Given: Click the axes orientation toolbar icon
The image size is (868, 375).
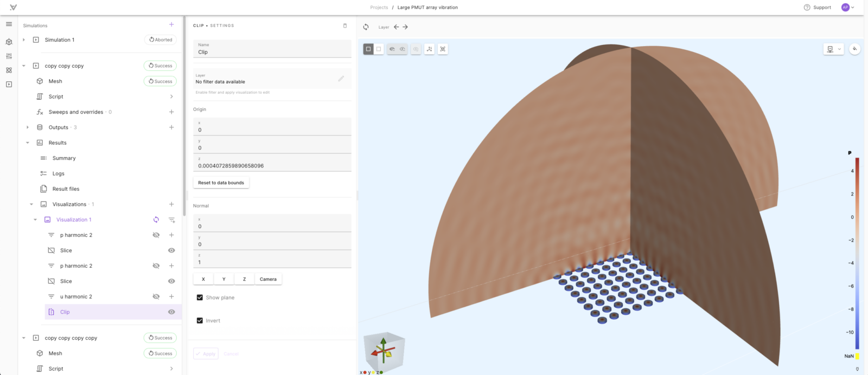Looking at the screenshot, I should [429, 49].
